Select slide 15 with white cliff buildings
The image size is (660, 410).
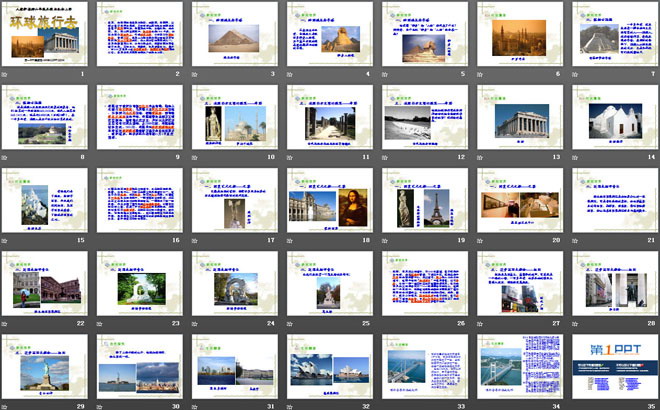pos(45,200)
